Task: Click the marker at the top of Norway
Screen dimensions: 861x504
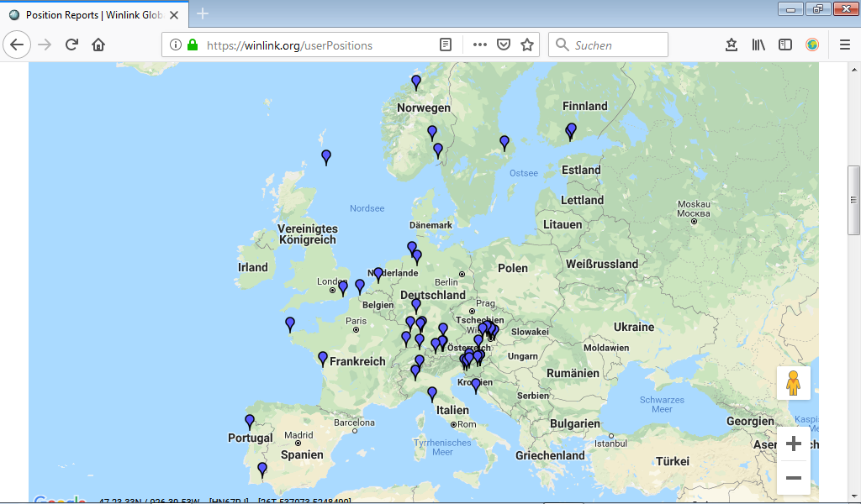Action: (416, 82)
